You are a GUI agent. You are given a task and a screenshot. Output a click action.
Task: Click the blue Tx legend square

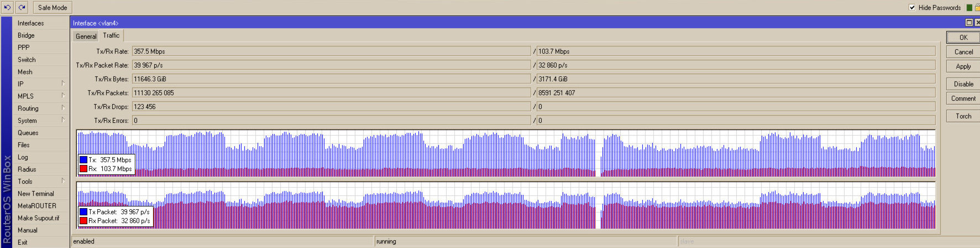[x=83, y=160]
